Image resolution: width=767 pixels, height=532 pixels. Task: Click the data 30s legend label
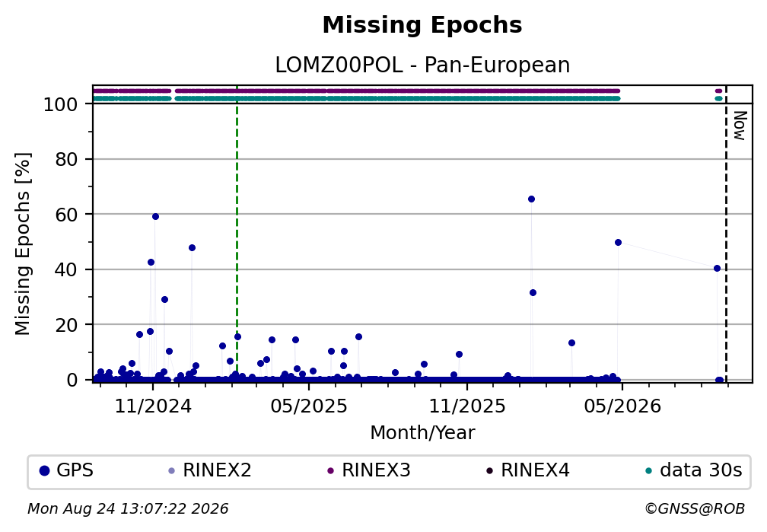tap(701, 470)
